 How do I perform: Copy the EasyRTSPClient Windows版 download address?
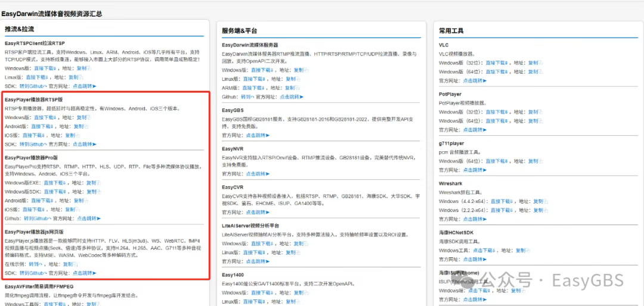(84, 68)
